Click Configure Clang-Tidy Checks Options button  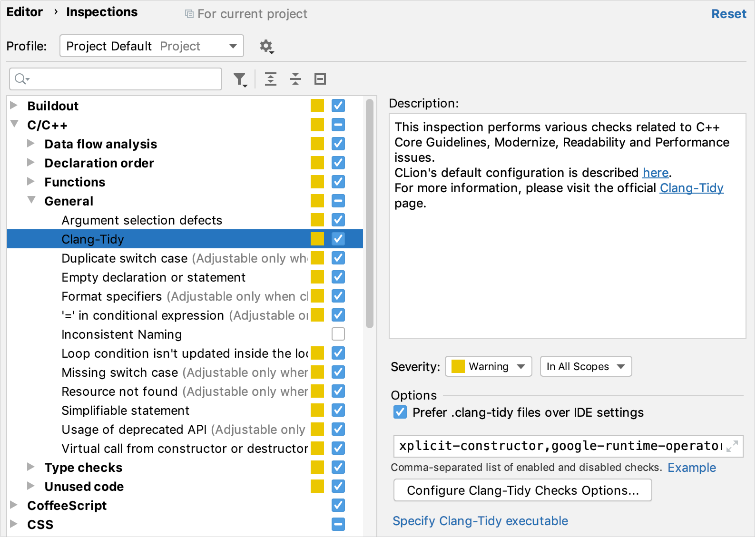(522, 490)
